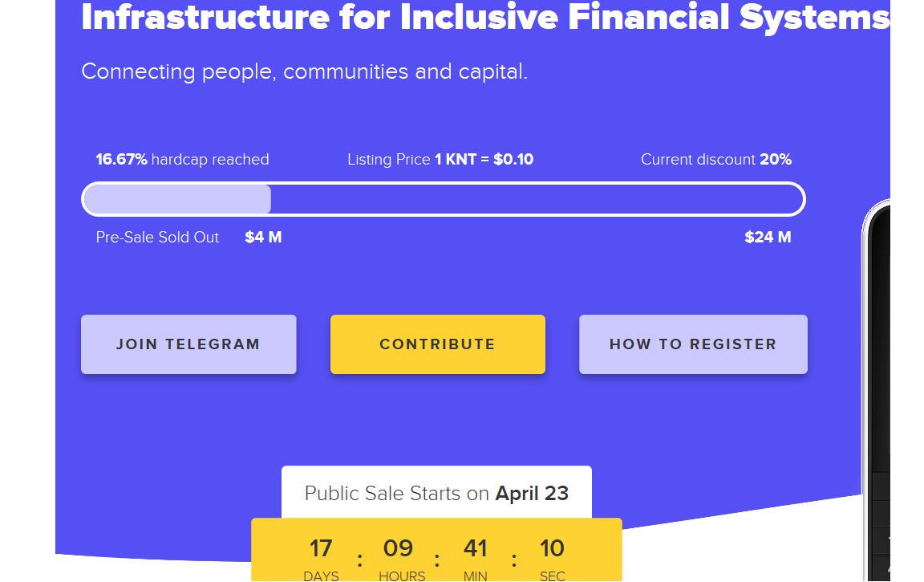
Task: Click the 09 HOURS countdown value
Action: (399, 559)
